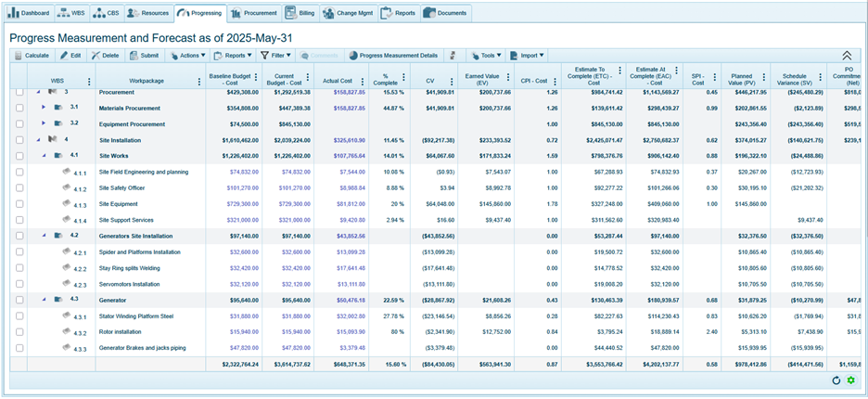
Task: Collapse the 4.2 Generators Site Installation node
Action: pos(43,236)
